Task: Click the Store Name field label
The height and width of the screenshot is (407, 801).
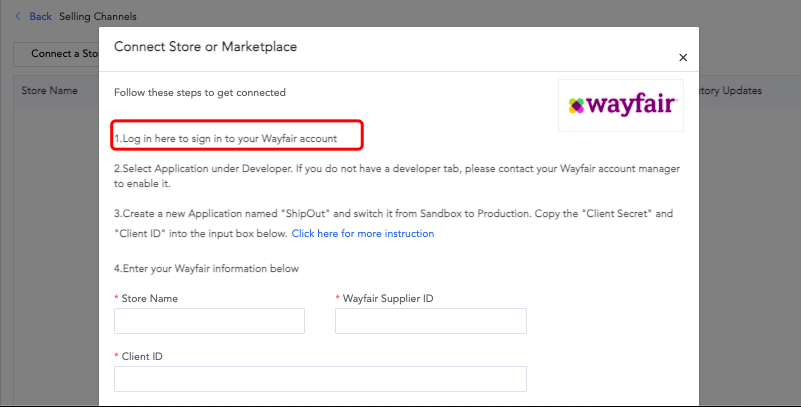Action: coord(150,298)
